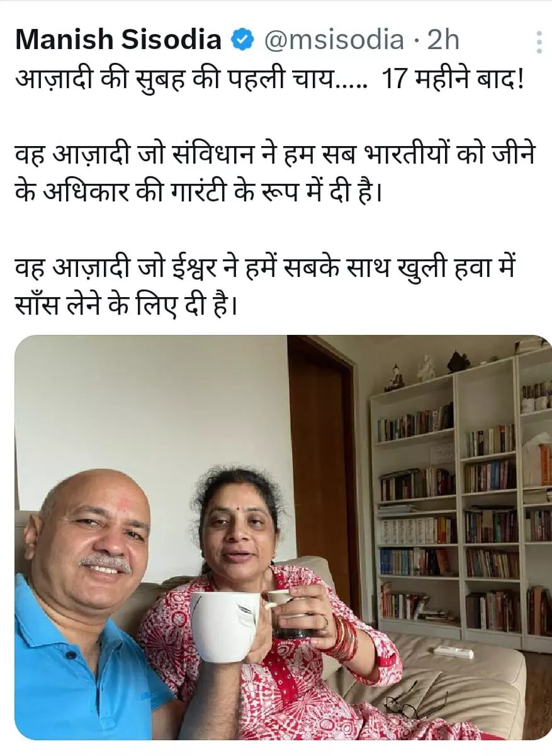Image resolution: width=552 pixels, height=756 pixels.
Task: Open the three-dot more options menu
Action: [x=539, y=42]
